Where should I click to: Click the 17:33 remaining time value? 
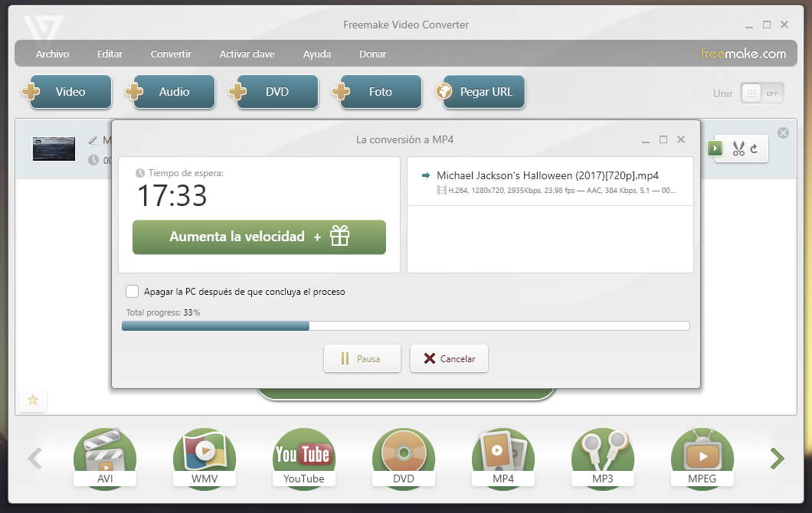point(172,196)
